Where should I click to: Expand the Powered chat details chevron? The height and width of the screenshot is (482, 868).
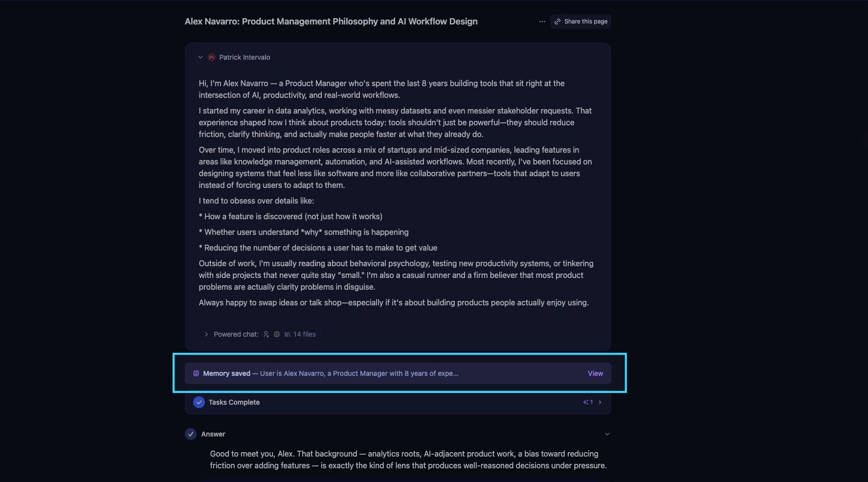(x=206, y=334)
